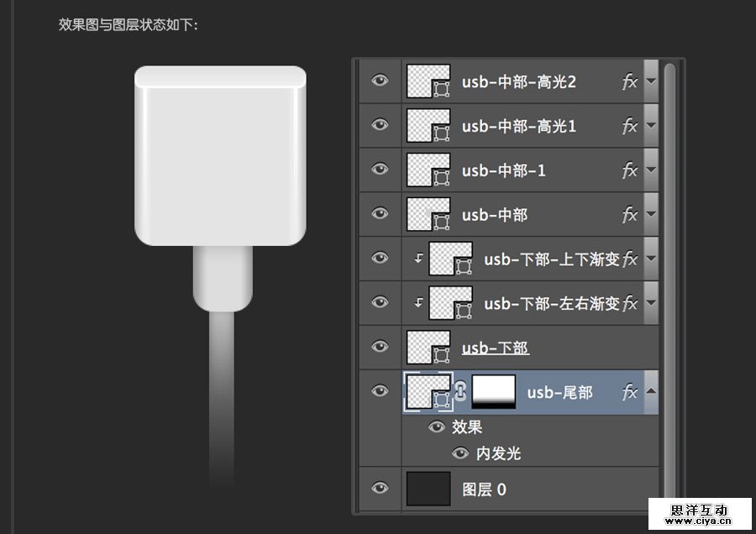Click the fx icon on usb-尾部 layer
This screenshot has height=534, width=756.
tap(630, 392)
